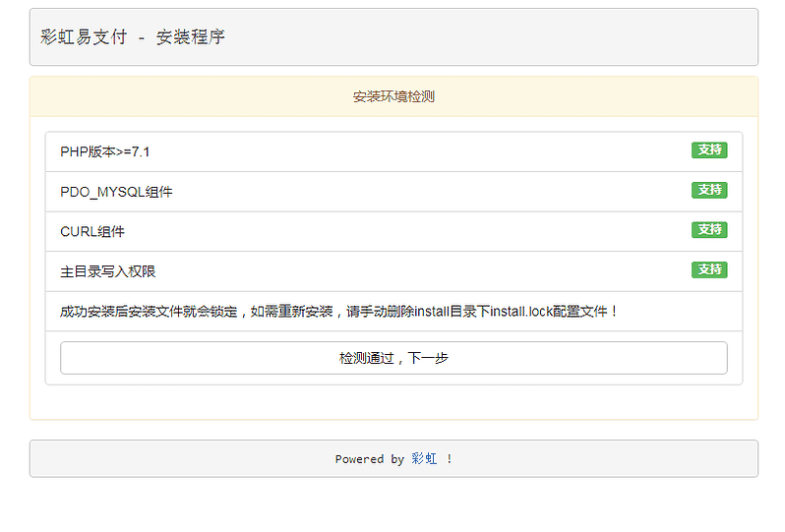This screenshot has width=785, height=532.
Task: Click the 支持 badge for 主目录写入权限
Action: point(709,269)
